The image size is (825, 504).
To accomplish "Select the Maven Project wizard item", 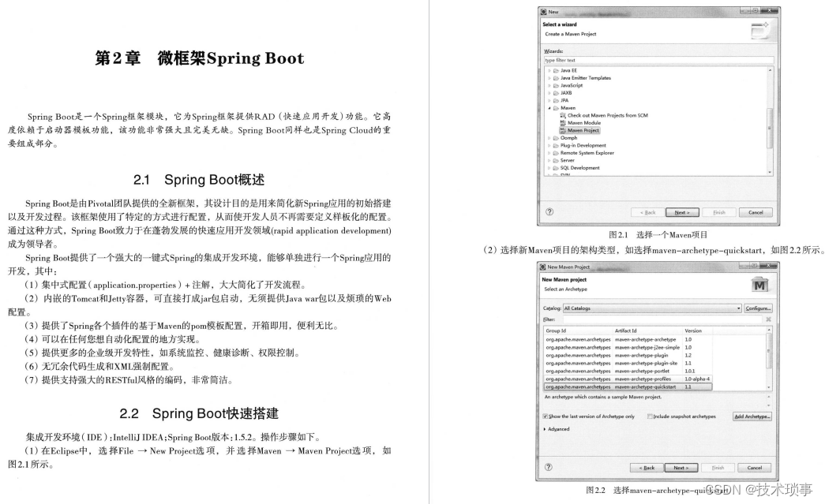I will click(580, 130).
